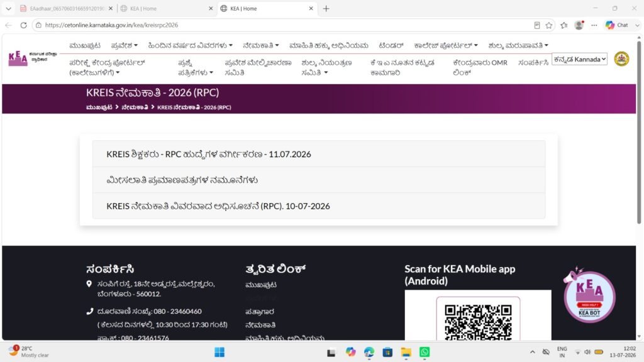Image resolution: width=644 pixels, height=362 pixels.
Task: Click the browser address bar URL
Action: coord(111,25)
